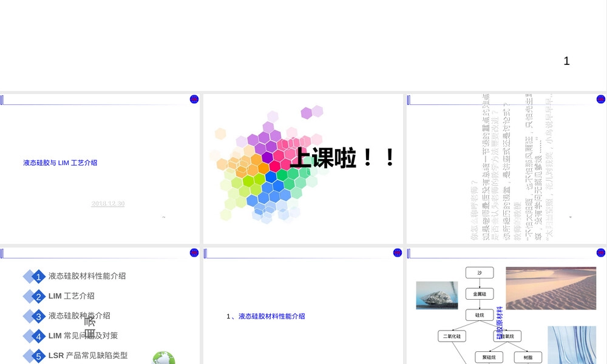Click the '硅烷' flowchart box
607x364 pixels.
(480, 315)
